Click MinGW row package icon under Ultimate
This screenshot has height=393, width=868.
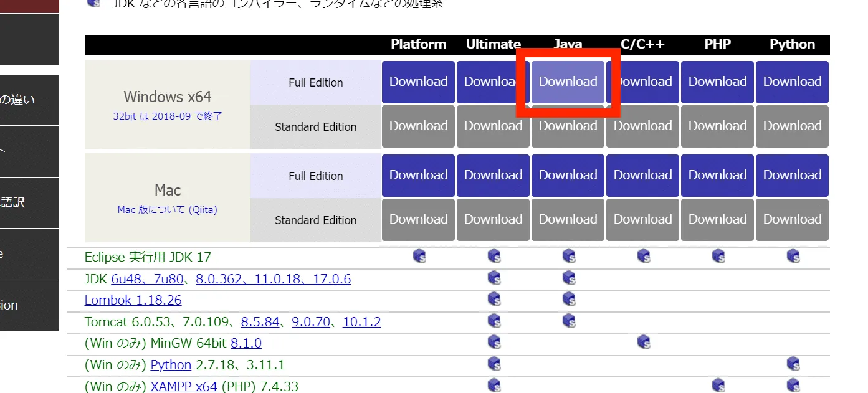pos(494,341)
